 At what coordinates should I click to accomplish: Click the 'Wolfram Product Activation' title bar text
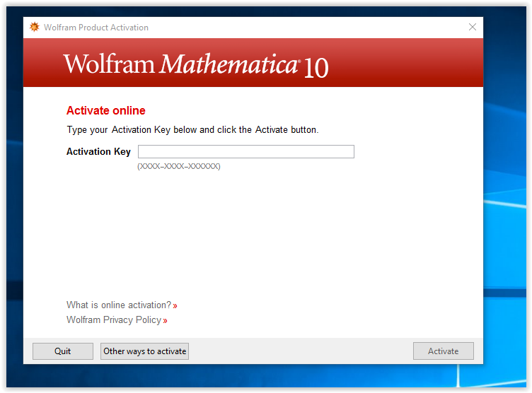96,28
